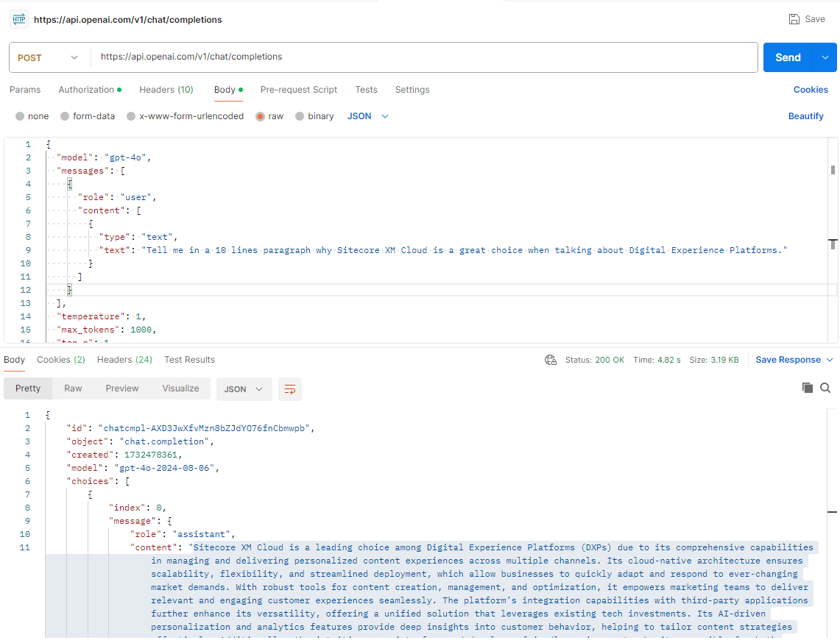
Task: Click the "assistant" role value in response
Action: click(202, 534)
